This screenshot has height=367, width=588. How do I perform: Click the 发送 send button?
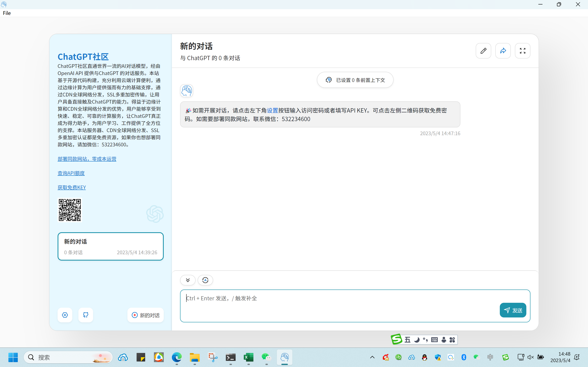[513, 310]
